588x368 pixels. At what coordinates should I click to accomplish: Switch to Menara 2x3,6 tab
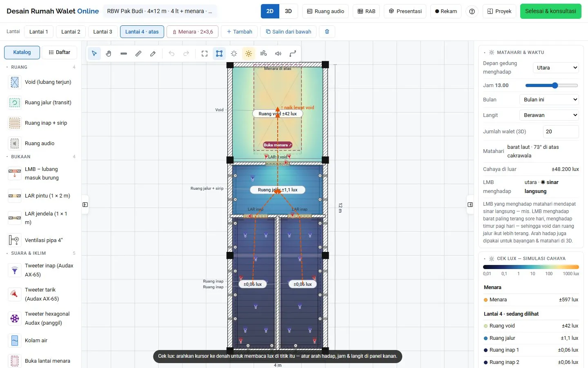[193, 31]
